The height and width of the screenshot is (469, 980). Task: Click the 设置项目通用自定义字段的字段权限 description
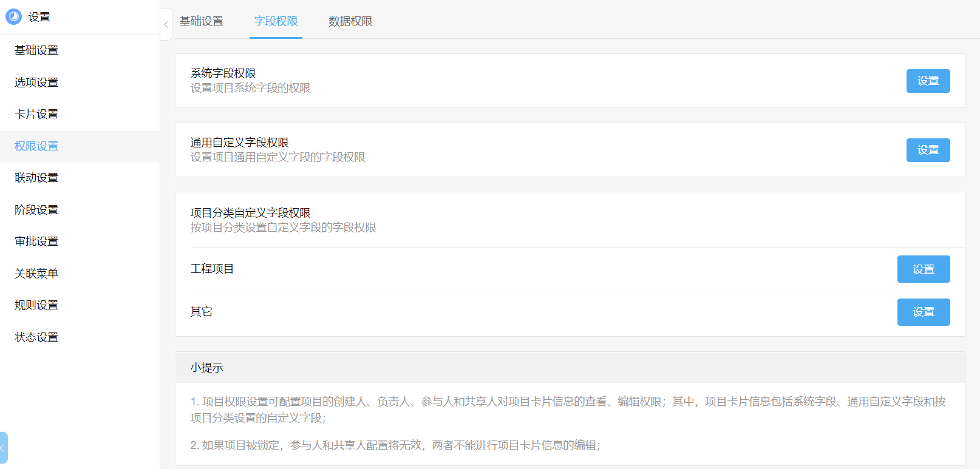[277, 157]
